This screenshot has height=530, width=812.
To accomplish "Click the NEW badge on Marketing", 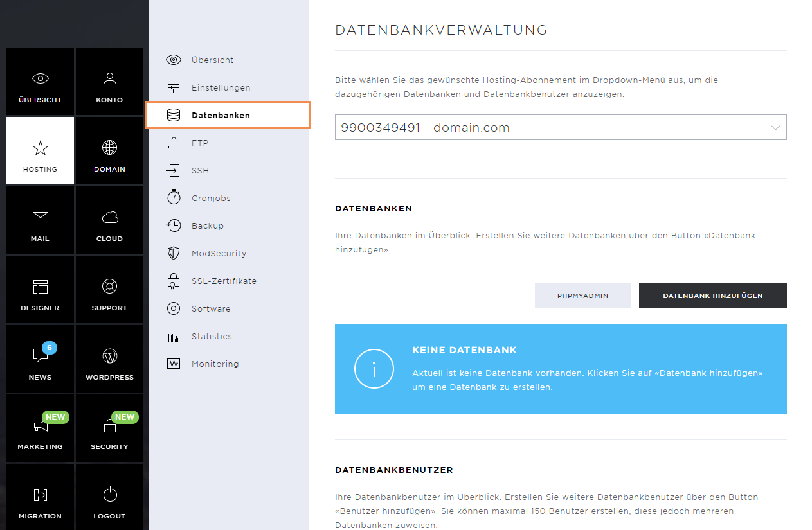I will [x=55, y=417].
